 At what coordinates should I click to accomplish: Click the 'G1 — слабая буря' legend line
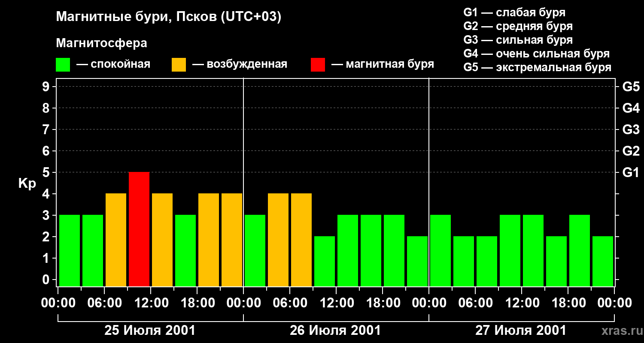(514, 12)
